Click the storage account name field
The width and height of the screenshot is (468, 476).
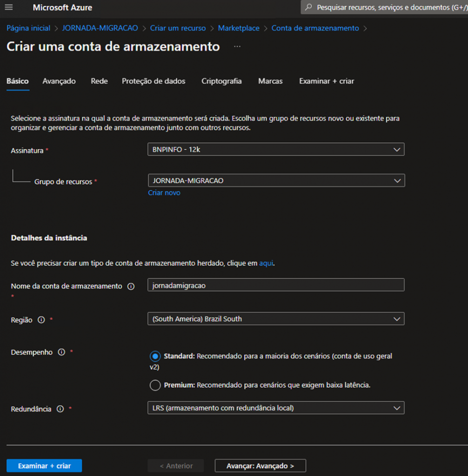(276, 285)
